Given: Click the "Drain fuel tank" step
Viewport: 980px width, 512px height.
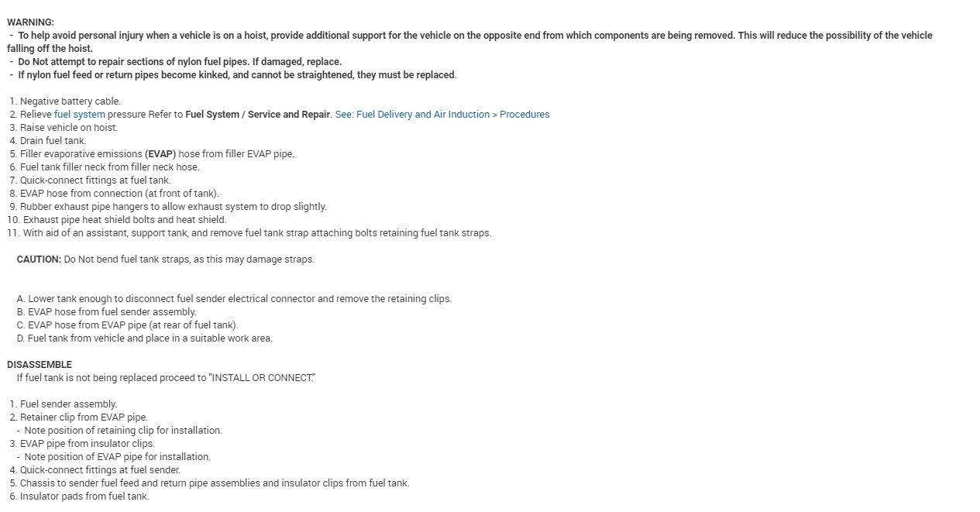Looking at the screenshot, I should coord(53,141).
